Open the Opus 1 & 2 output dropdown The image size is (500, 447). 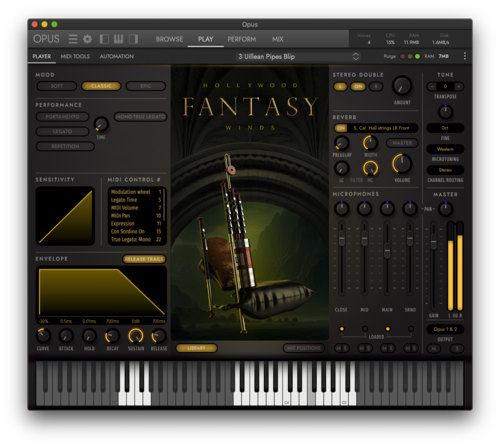[445, 329]
